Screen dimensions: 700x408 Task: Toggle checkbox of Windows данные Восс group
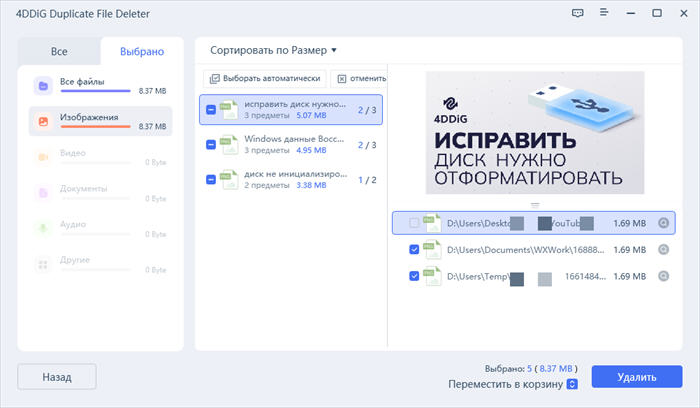pos(211,145)
